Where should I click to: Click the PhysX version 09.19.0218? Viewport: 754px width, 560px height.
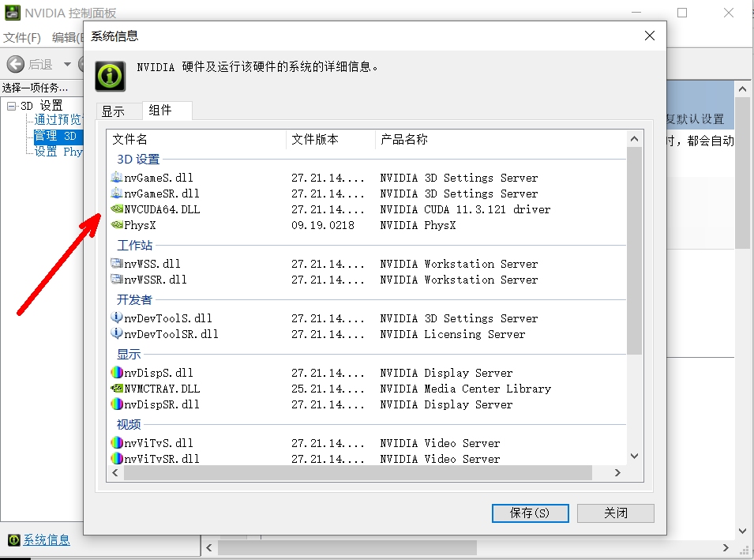click(323, 225)
